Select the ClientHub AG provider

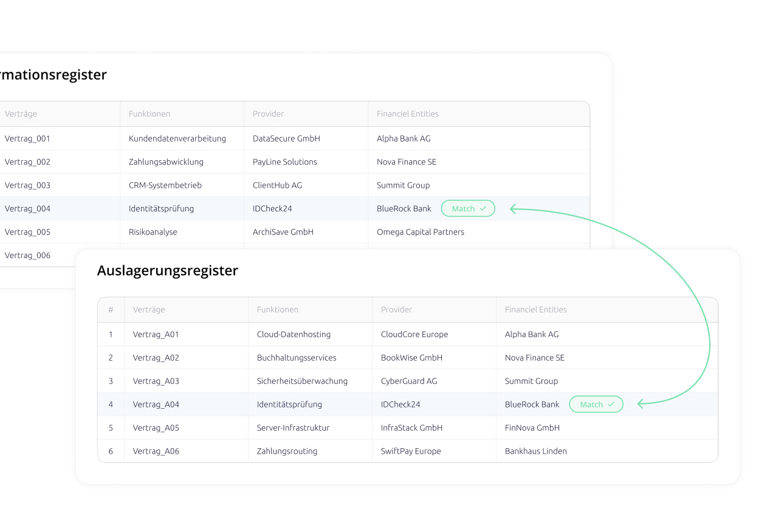[x=277, y=185]
